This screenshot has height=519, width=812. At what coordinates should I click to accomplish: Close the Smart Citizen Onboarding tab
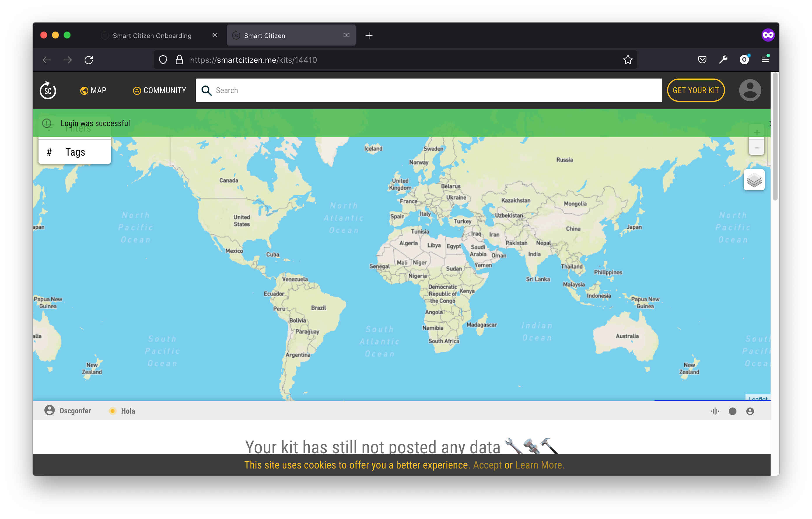tap(215, 35)
